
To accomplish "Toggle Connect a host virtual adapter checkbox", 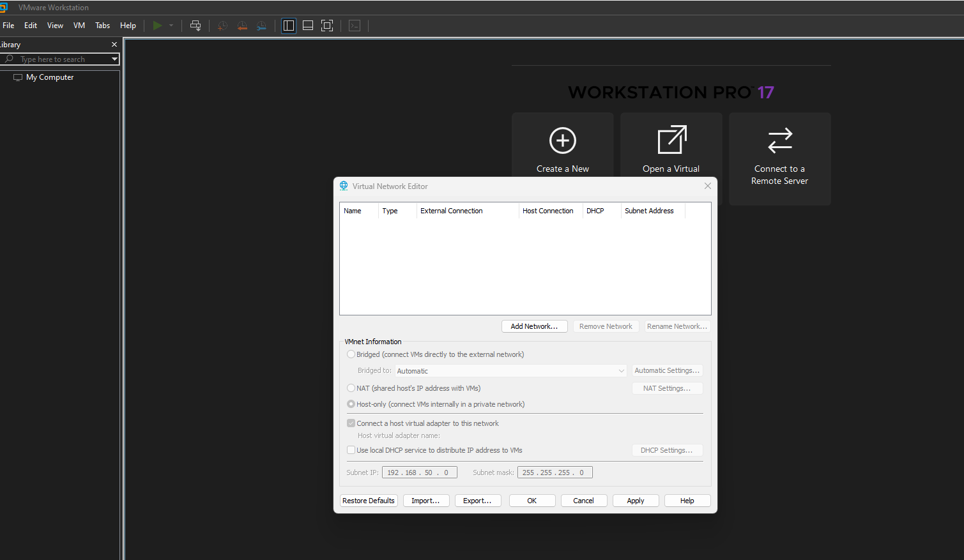I will [x=351, y=423].
